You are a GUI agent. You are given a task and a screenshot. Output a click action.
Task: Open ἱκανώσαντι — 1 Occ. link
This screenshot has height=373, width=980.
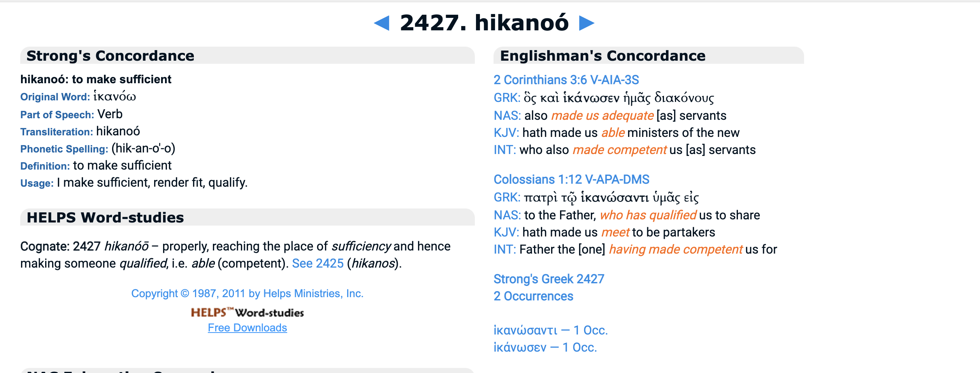(x=550, y=330)
